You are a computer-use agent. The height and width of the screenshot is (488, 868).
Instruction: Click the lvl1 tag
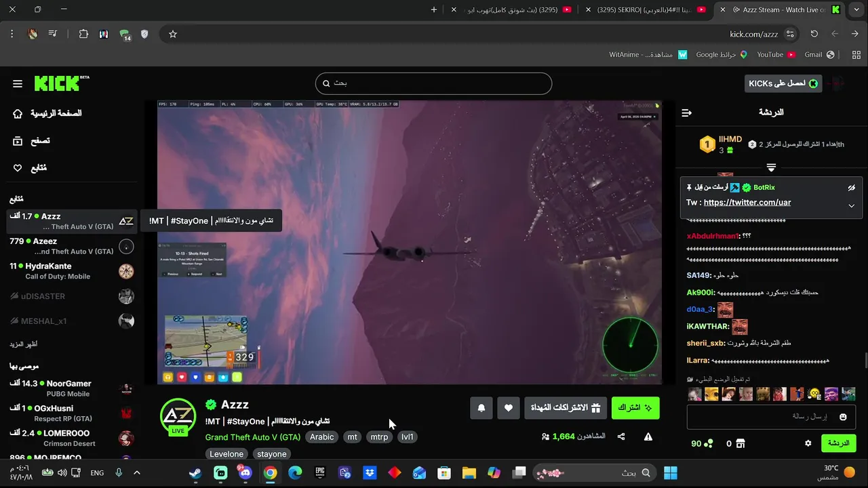click(x=408, y=437)
